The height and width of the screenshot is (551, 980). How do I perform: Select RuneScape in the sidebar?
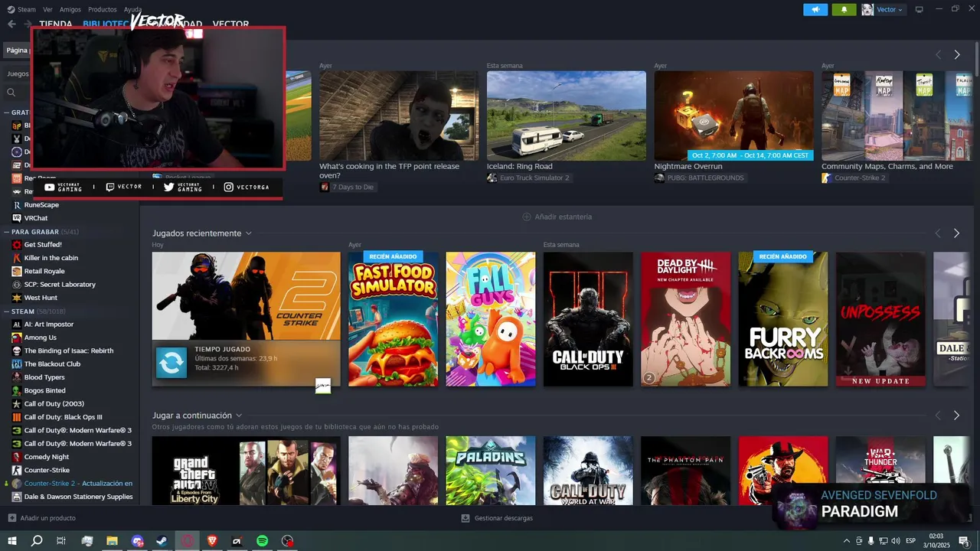[x=41, y=205]
